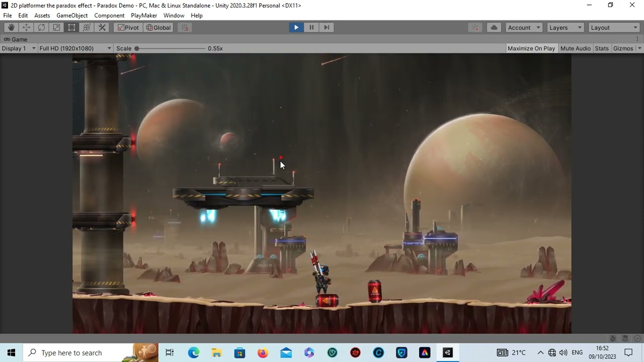The width and height of the screenshot is (644, 362).
Task: Launch Microsoft Edge from taskbar
Action: pyautogui.click(x=194, y=352)
